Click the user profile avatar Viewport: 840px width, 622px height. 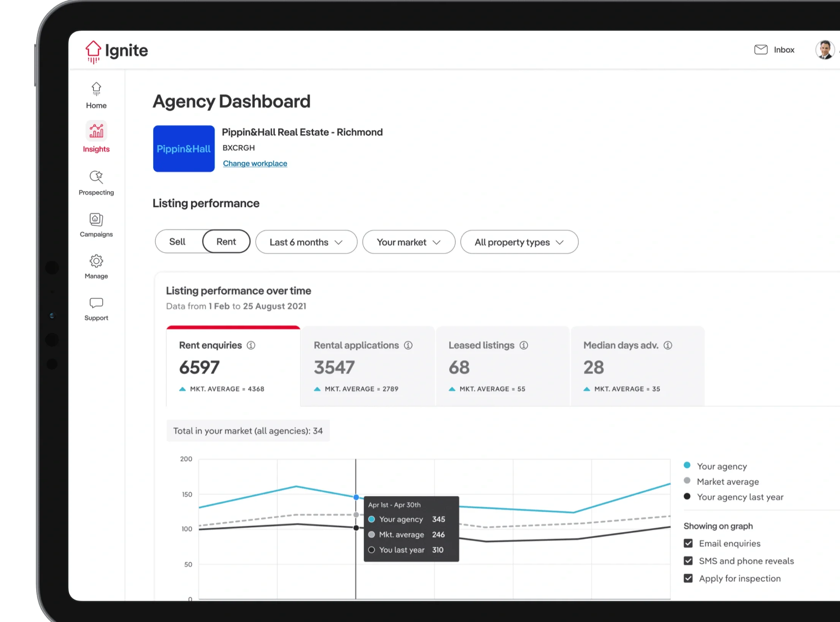pyautogui.click(x=824, y=50)
